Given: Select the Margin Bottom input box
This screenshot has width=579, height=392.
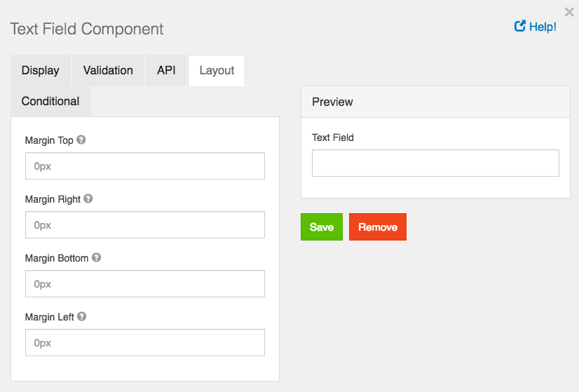Looking at the screenshot, I should tap(145, 284).
